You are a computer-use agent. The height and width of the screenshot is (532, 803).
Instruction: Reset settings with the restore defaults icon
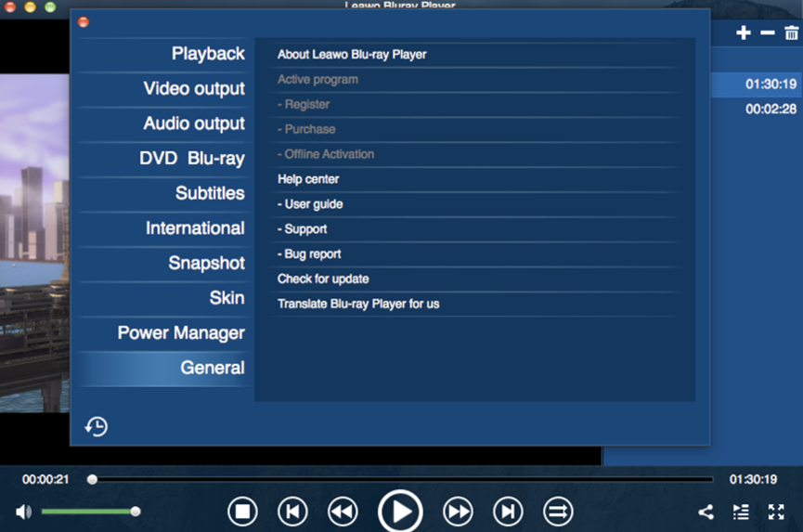pos(97,426)
